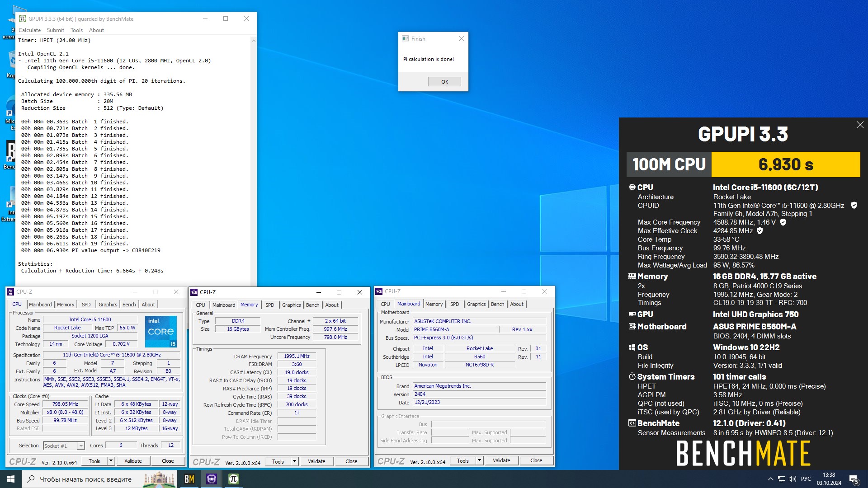
Task: Click OK in the Finish dialog
Action: click(444, 82)
